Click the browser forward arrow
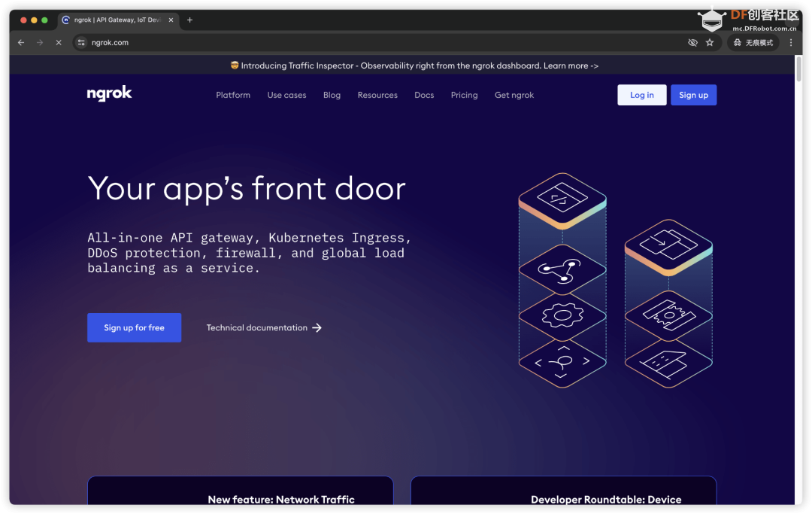This screenshot has width=812, height=514. (x=40, y=42)
